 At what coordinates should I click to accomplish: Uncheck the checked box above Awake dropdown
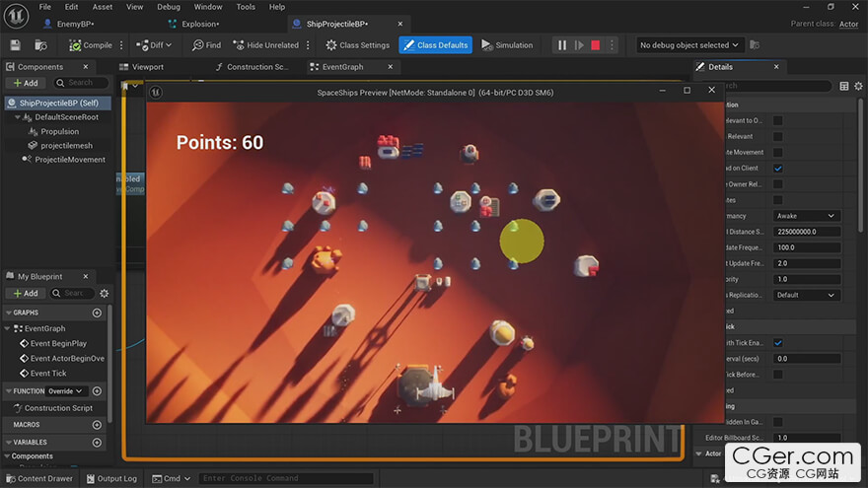(x=777, y=169)
